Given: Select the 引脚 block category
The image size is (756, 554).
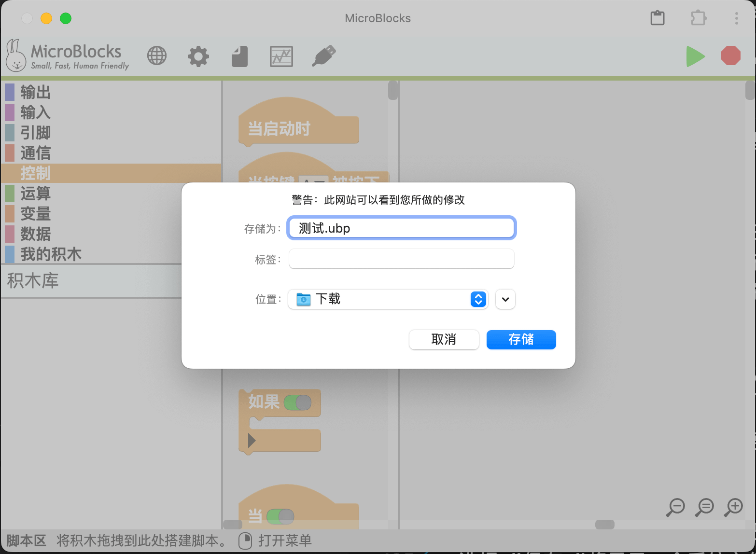Looking at the screenshot, I should pyautogui.click(x=111, y=133).
